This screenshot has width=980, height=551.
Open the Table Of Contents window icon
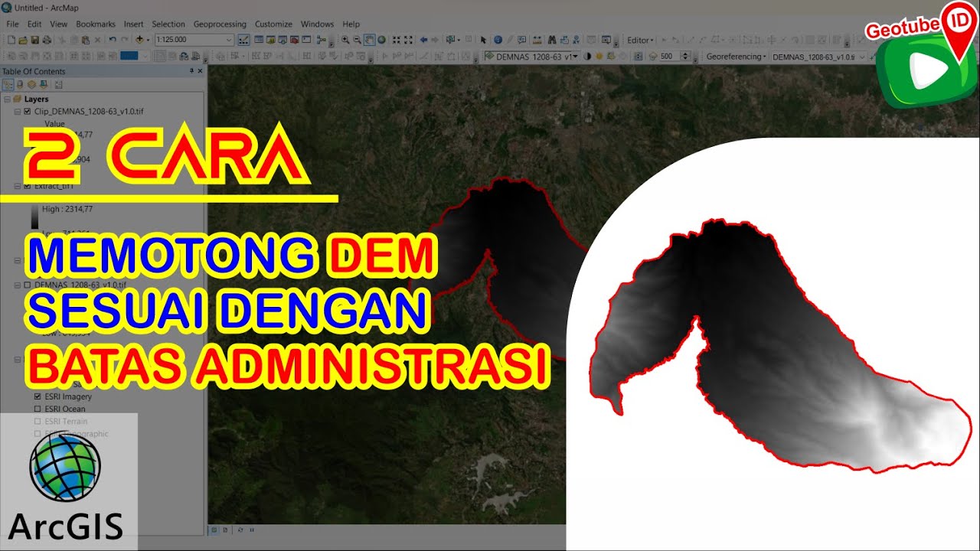pos(259,39)
